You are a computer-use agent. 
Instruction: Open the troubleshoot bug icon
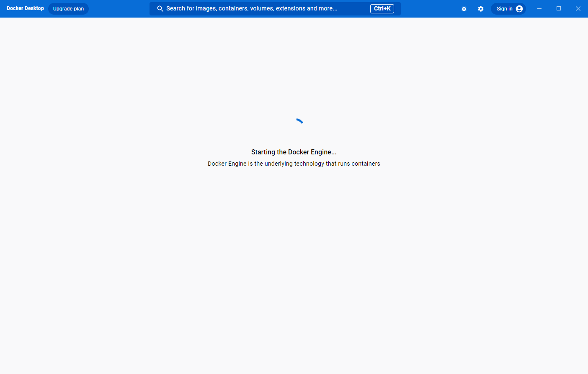tap(464, 9)
